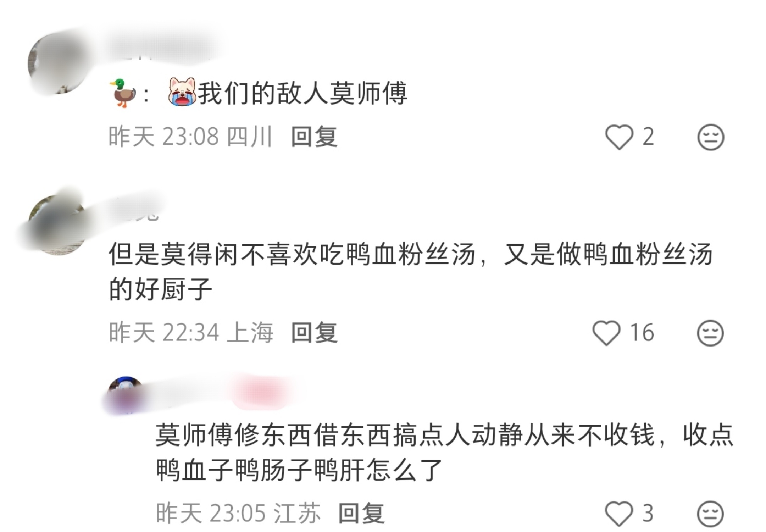Like the Shanghai comment with 16 likes

(x=606, y=333)
